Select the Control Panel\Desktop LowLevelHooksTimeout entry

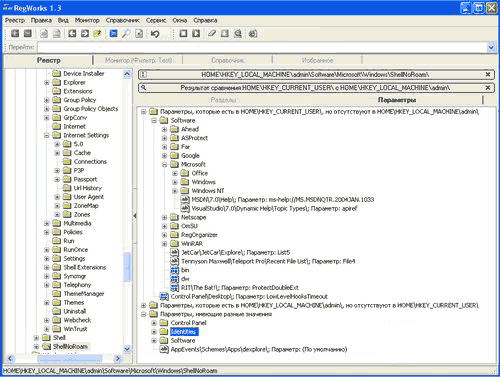[x=249, y=296]
